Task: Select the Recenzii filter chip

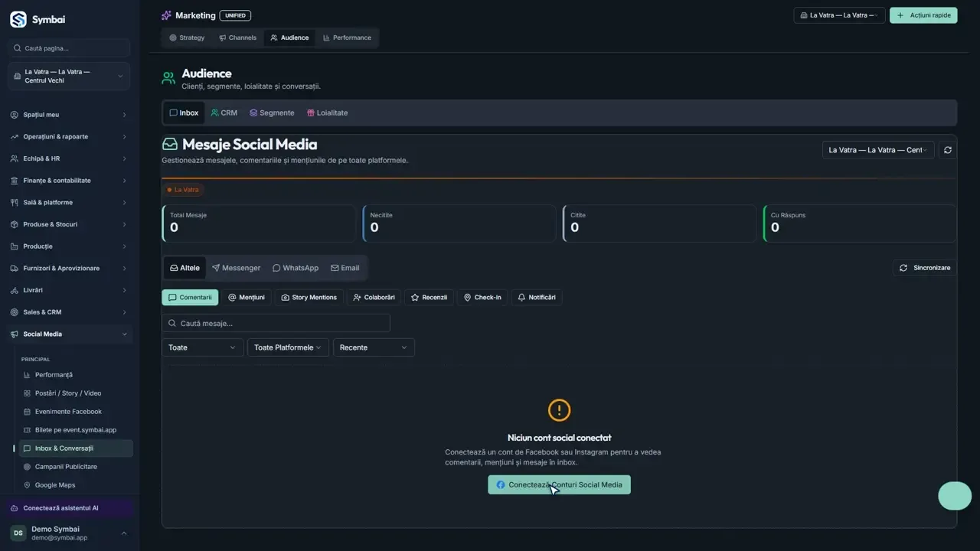Action: [x=430, y=297]
